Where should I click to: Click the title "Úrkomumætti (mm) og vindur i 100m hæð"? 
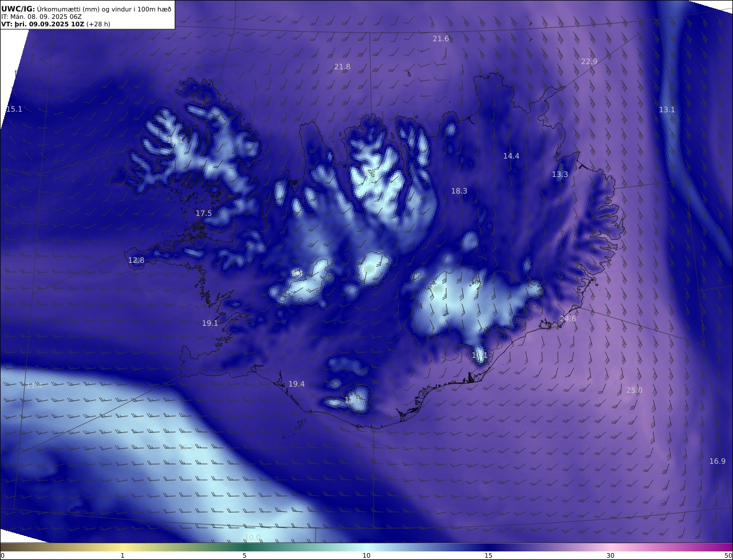pos(104,9)
